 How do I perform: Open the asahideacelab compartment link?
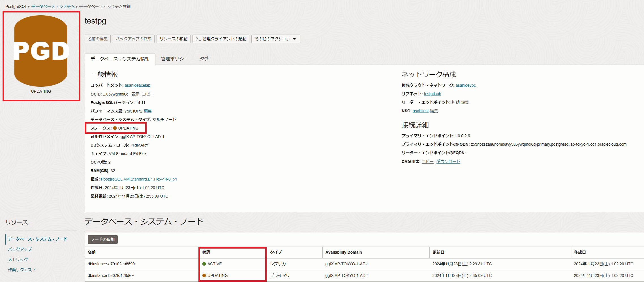click(x=138, y=85)
